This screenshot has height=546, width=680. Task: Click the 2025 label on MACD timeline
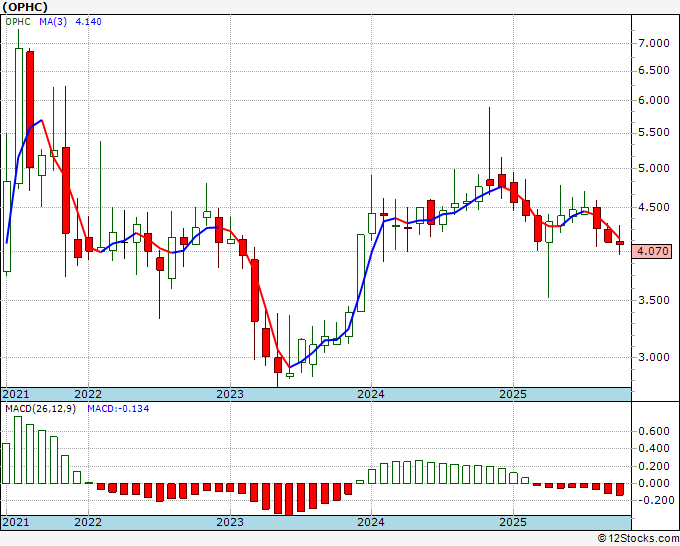(x=513, y=522)
